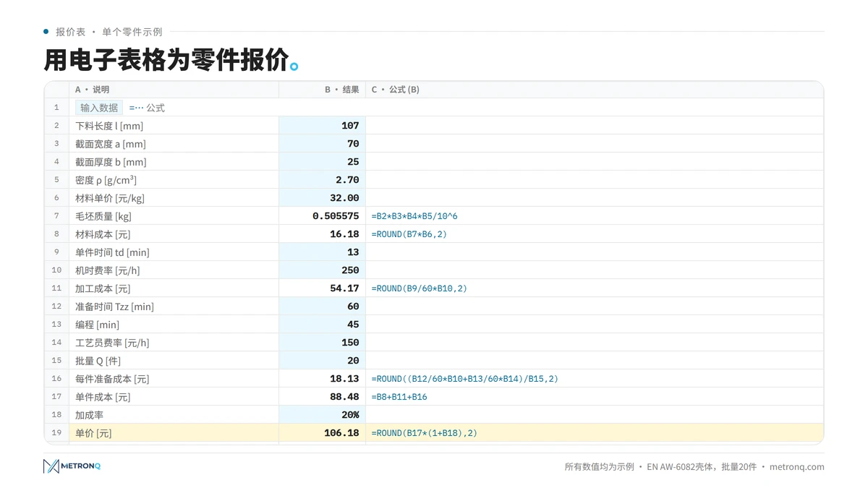Click the slide title 用电子表格为零件报价

171,59
